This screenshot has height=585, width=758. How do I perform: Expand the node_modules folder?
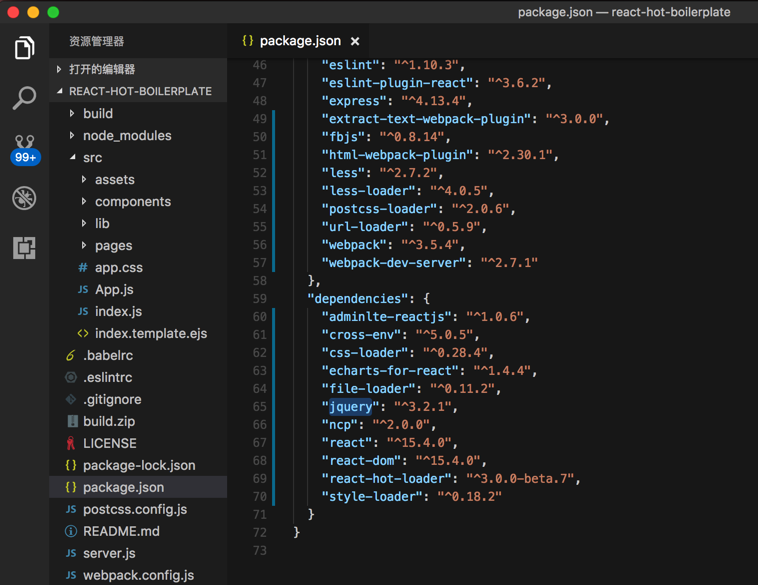72,135
